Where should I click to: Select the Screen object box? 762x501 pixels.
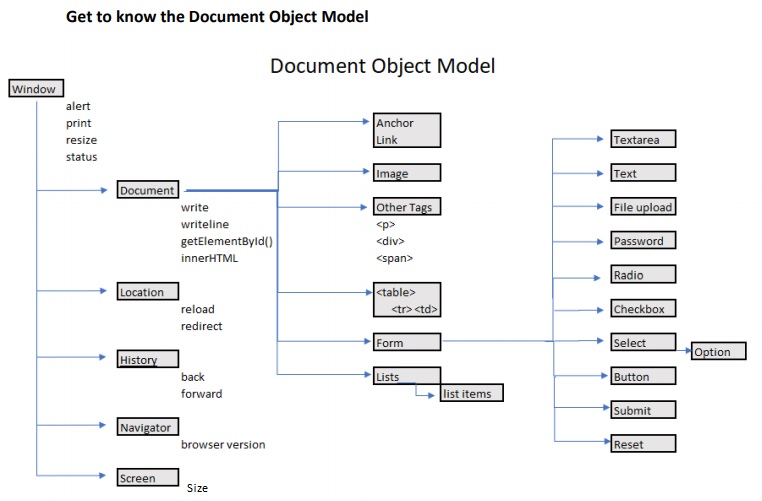click(148, 478)
